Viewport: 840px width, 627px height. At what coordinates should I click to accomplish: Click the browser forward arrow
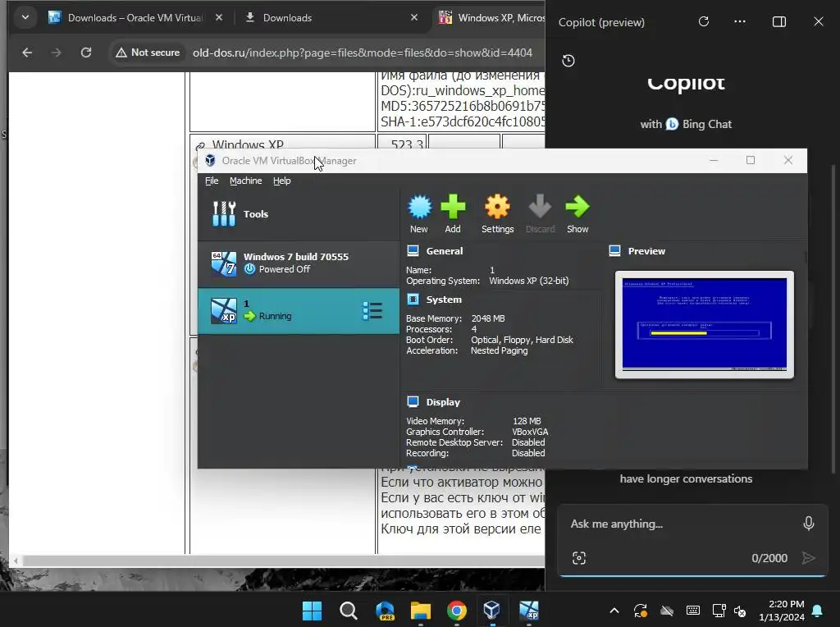57,53
